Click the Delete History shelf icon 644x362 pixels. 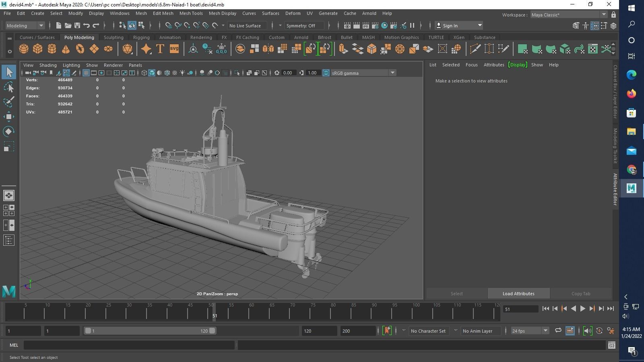point(207,49)
